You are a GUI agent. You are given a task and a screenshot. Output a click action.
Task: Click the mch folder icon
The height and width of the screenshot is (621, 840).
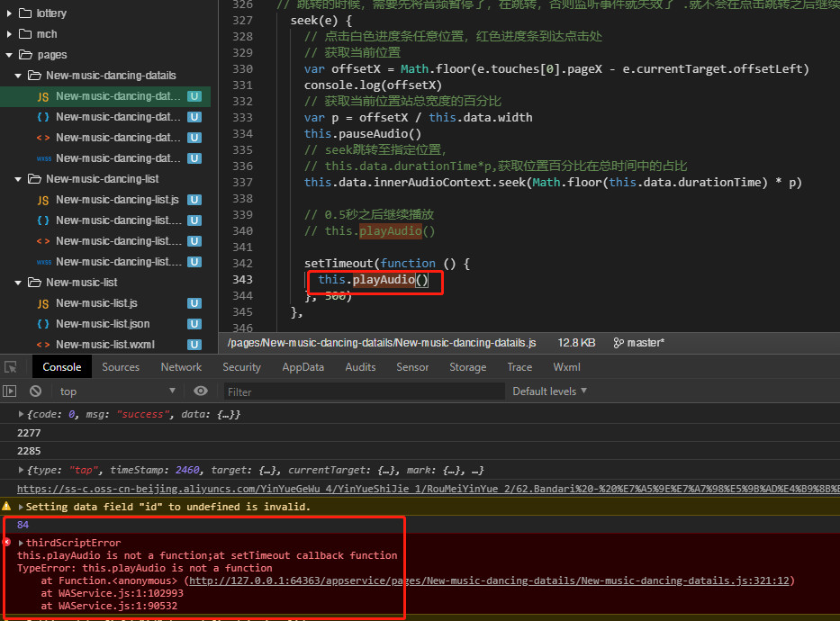pos(25,34)
